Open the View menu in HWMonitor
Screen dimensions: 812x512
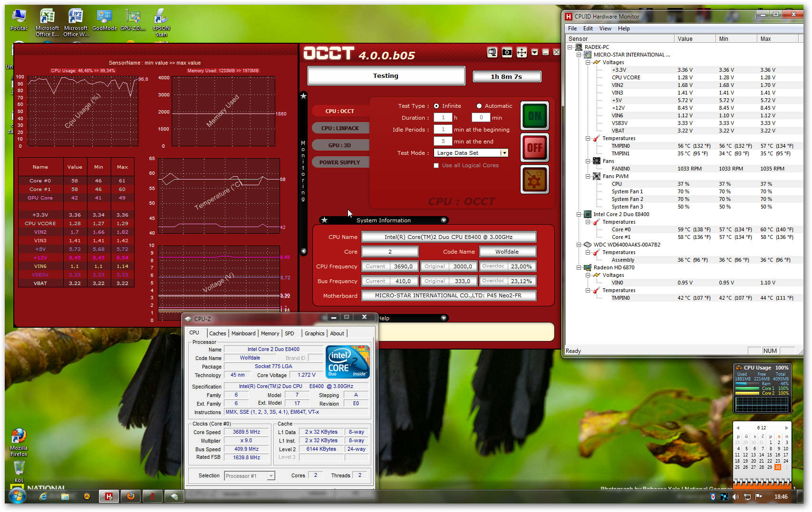click(605, 28)
